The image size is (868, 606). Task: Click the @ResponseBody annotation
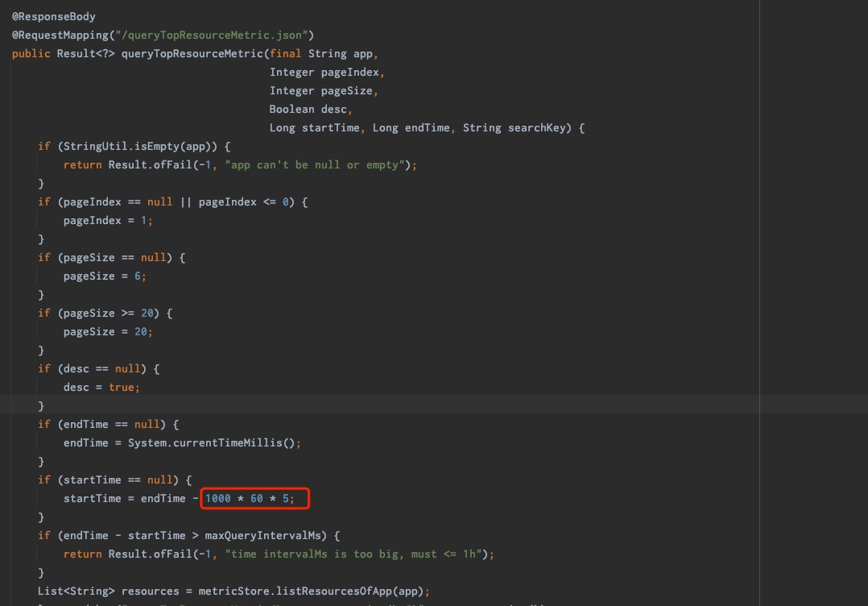[54, 17]
